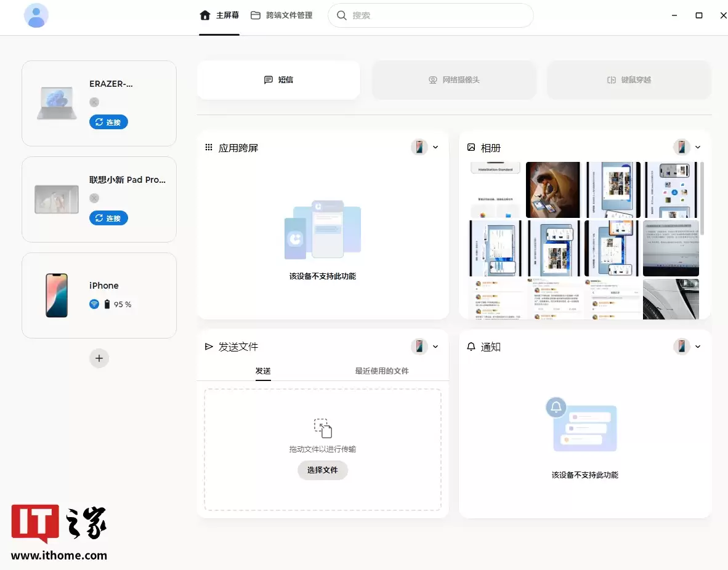Image resolution: width=728 pixels, height=570 pixels.
Task: Expand the device dropdown in 相册 panel
Action: click(697, 147)
